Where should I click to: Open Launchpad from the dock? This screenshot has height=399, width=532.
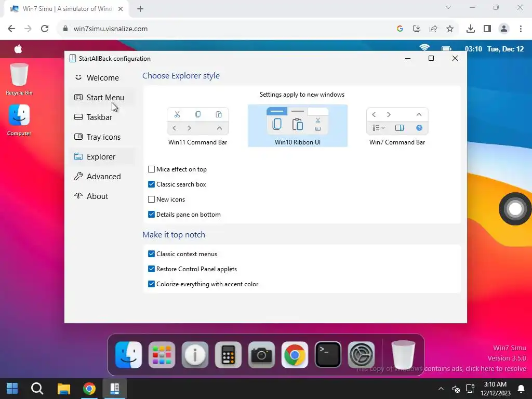(x=162, y=355)
